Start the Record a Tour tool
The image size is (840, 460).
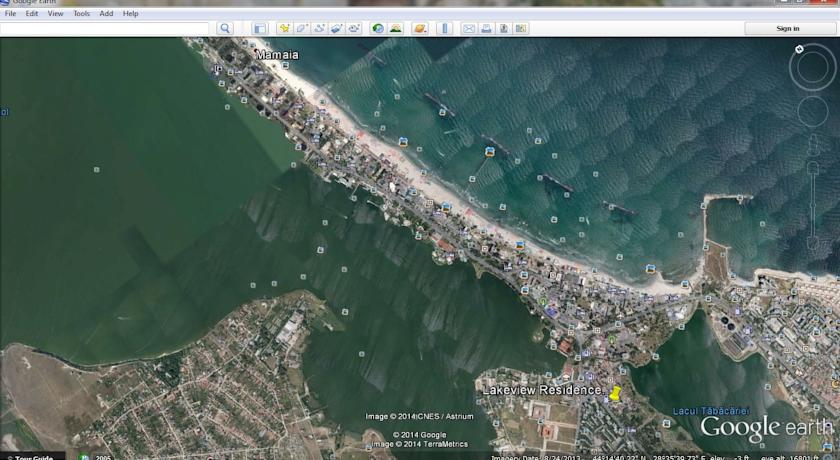pyautogui.click(x=354, y=28)
